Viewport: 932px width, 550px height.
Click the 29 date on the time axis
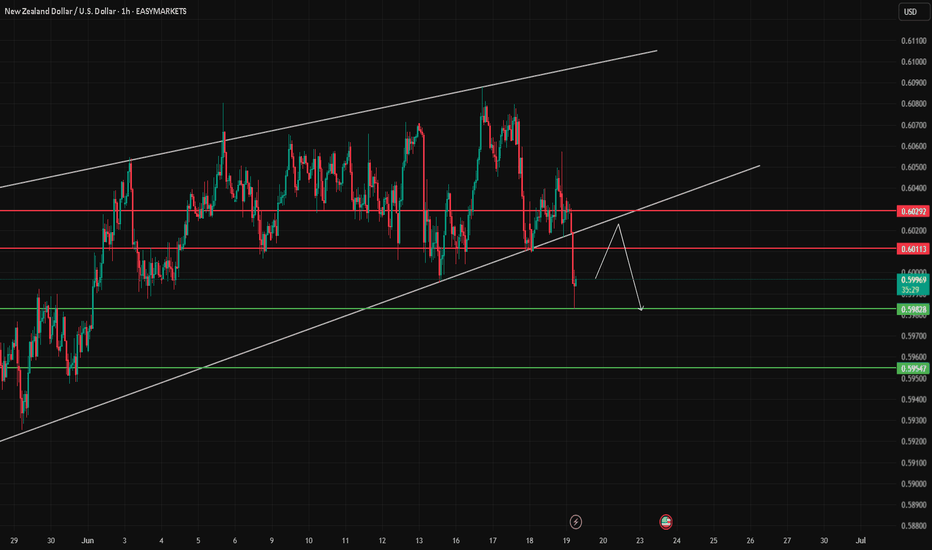pos(14,540)
